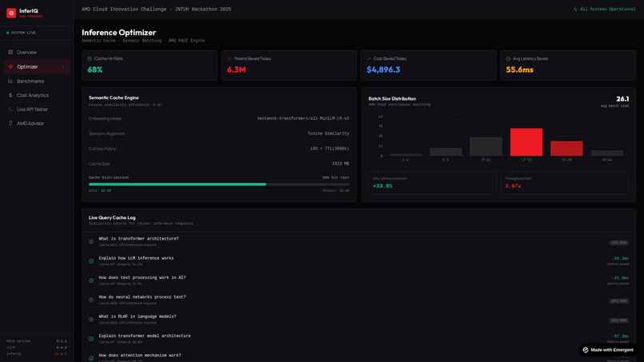Image resolution: width=644 pixels, height=362 pixels.
Task: Click the 68% cache hit rate value
Action: tap(95, 70)
